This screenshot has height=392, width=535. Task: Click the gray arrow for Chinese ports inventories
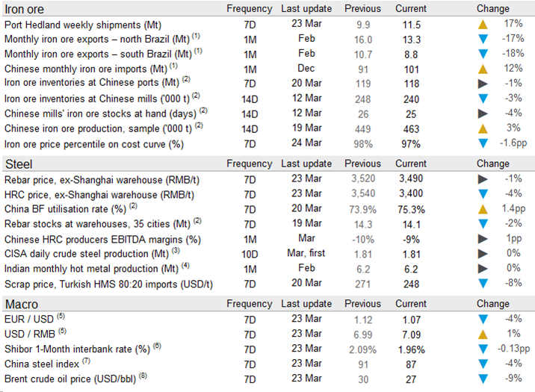pyautogui.click(x=483, y=83)
